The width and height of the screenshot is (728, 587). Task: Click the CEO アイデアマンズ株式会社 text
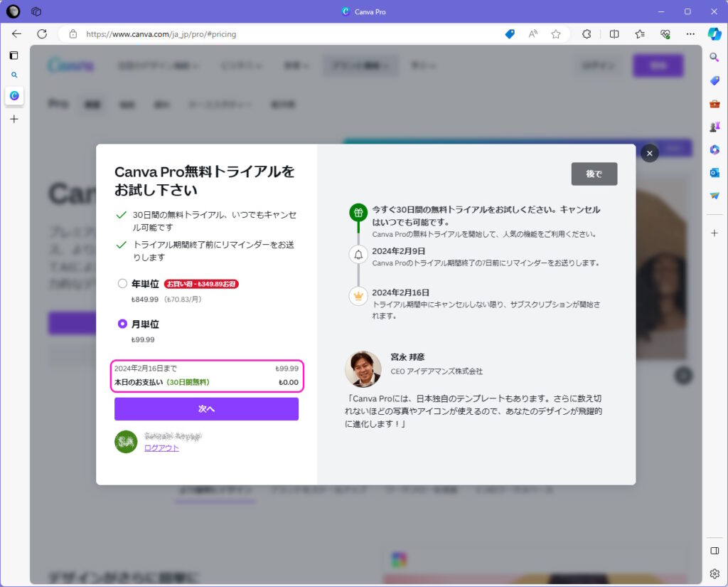pos(437,371)
